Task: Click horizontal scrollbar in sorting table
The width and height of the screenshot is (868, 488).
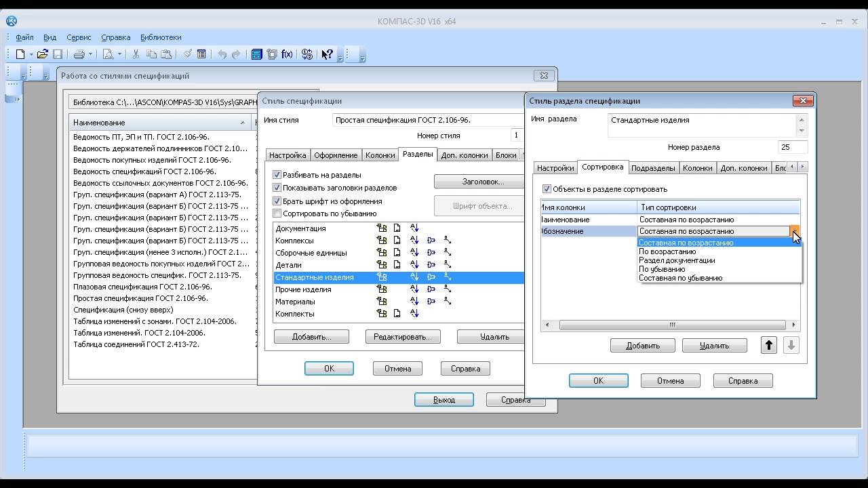Action: point(672,325)
